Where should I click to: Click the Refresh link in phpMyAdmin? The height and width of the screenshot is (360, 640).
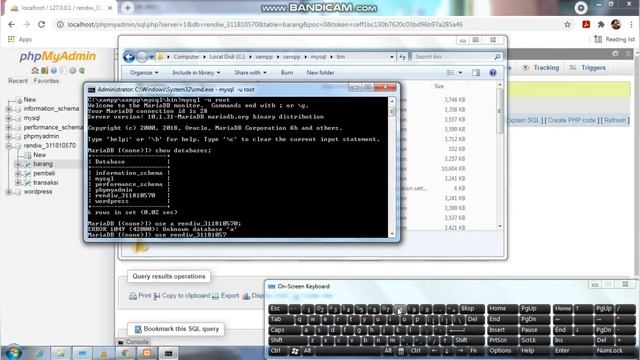615,120
